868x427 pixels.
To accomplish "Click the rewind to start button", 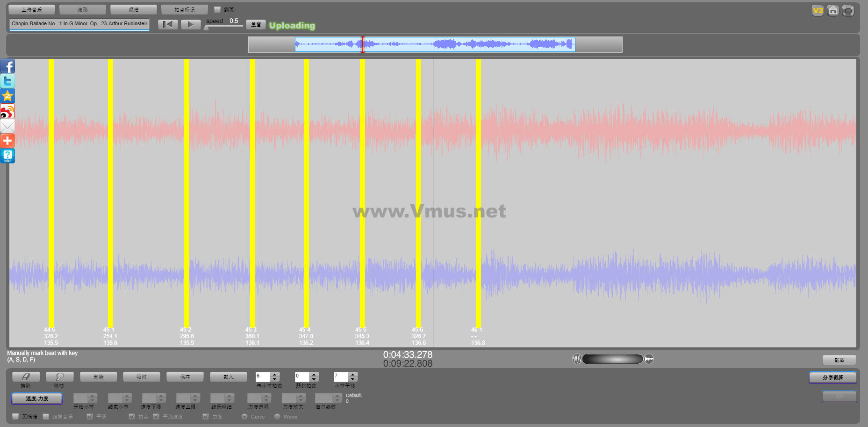I will pos(168,25).
